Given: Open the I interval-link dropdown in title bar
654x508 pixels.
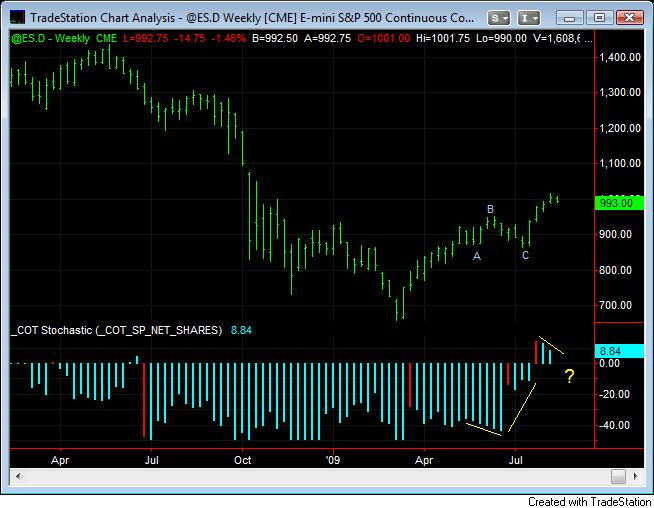Looking at the screenshot, I should tap(528, 18).
